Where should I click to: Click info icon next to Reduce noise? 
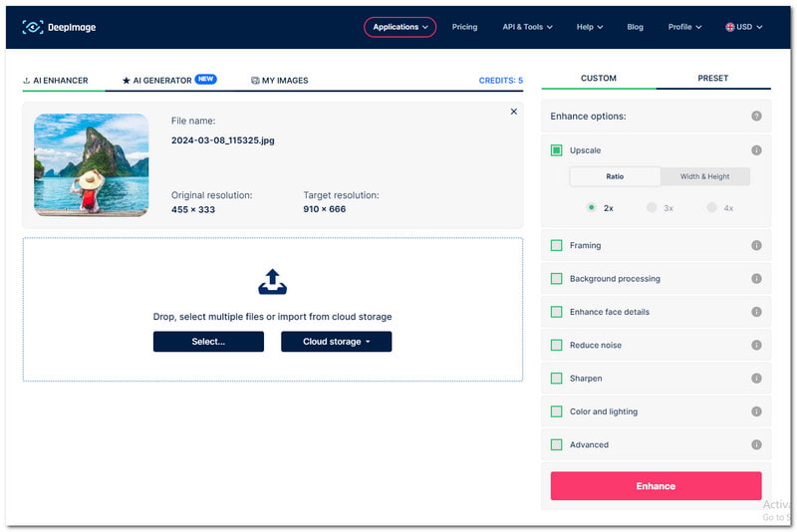pyautogui.click(x=756, y=346)
